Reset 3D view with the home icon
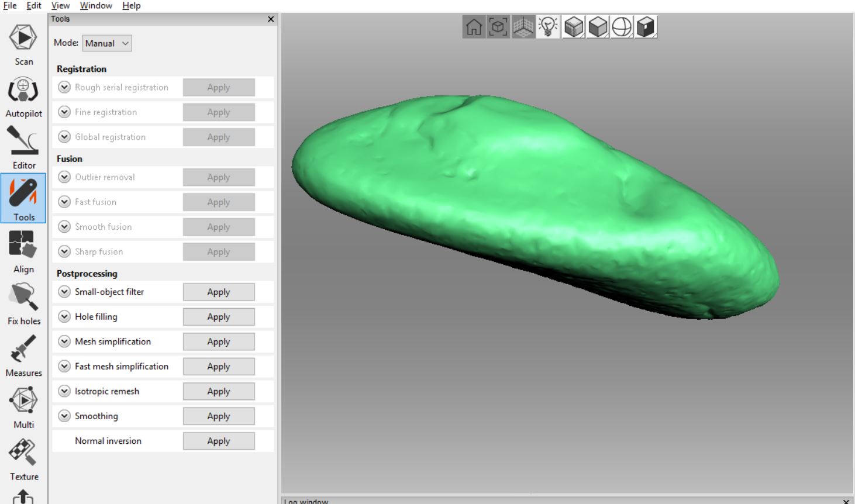The image size is (855, 504). [x=474, y=27]
